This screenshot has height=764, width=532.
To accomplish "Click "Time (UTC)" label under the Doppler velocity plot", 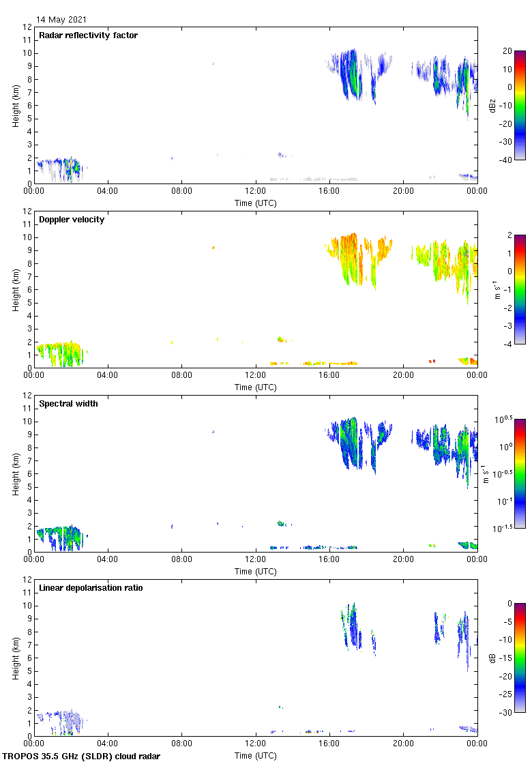I will 256,387.
